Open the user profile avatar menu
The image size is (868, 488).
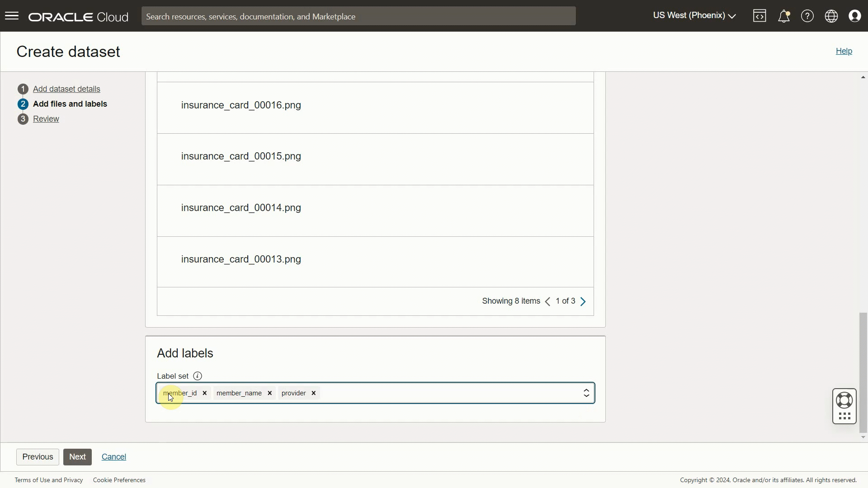(856, 15)
